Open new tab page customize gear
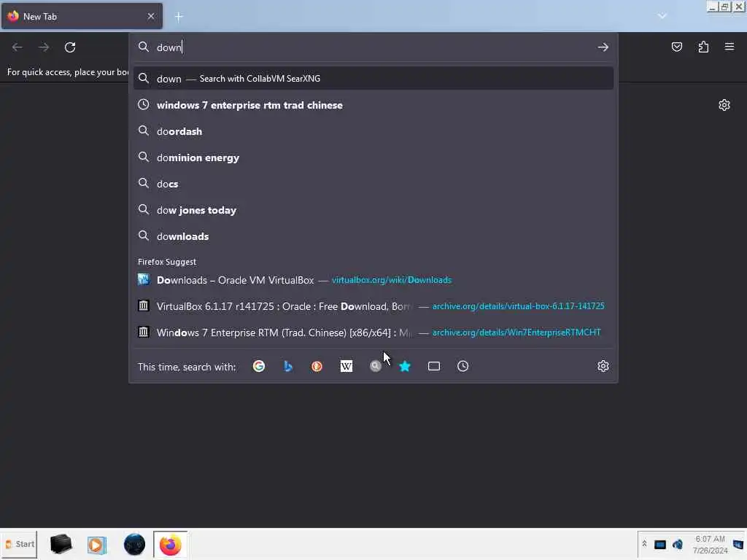Viewport: 747px width, 560px height. point(724,105)
